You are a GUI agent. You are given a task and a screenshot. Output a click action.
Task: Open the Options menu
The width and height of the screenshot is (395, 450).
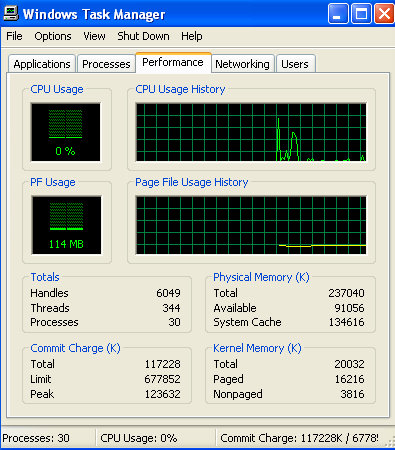(x=53, y=36)
